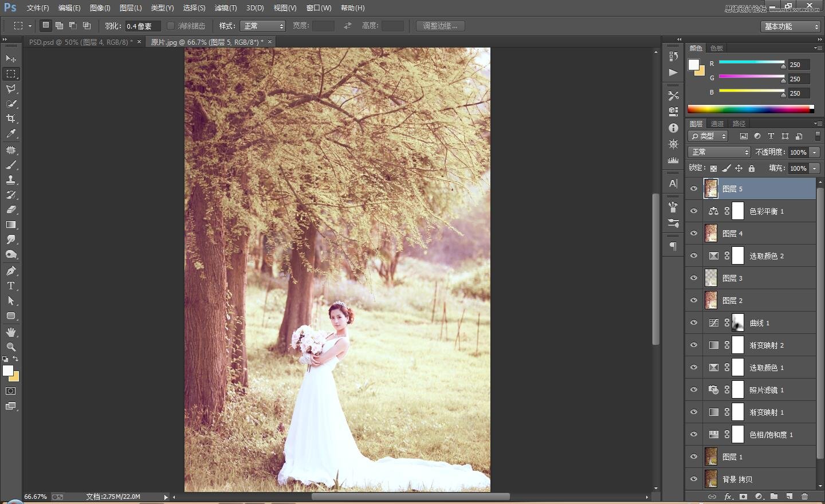Select the Pen tool
The width and height of the screenshot is (825, 504).
click(11, 271)
